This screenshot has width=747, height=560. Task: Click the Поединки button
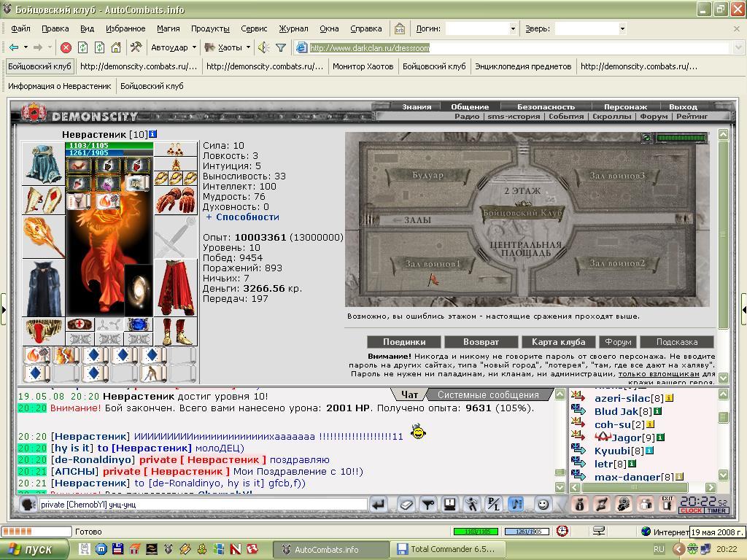tap(404, 342)
